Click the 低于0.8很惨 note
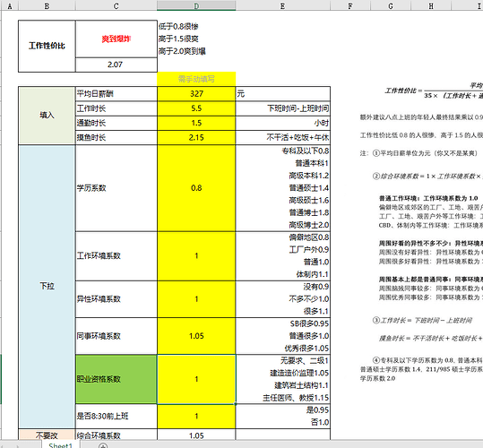The image size is (483, 448). click(178, 27)
